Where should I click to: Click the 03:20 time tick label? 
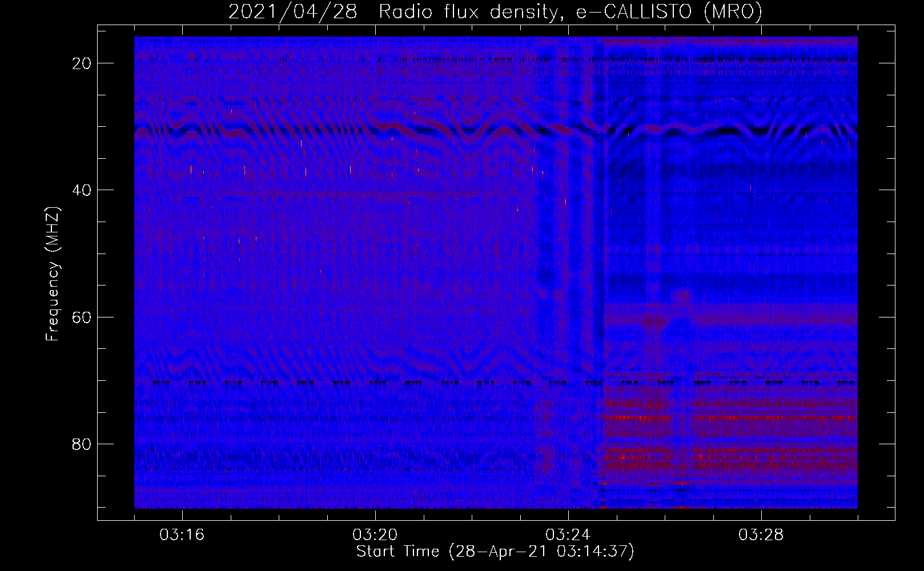(x=375, y=535)
